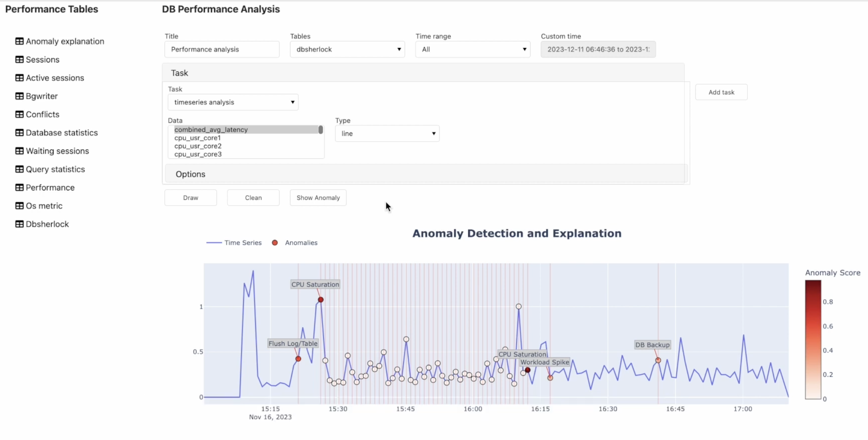Open the chart Type dropdown showing line
This screenshot has height=440, width=868.
click(x=387, y=134)
